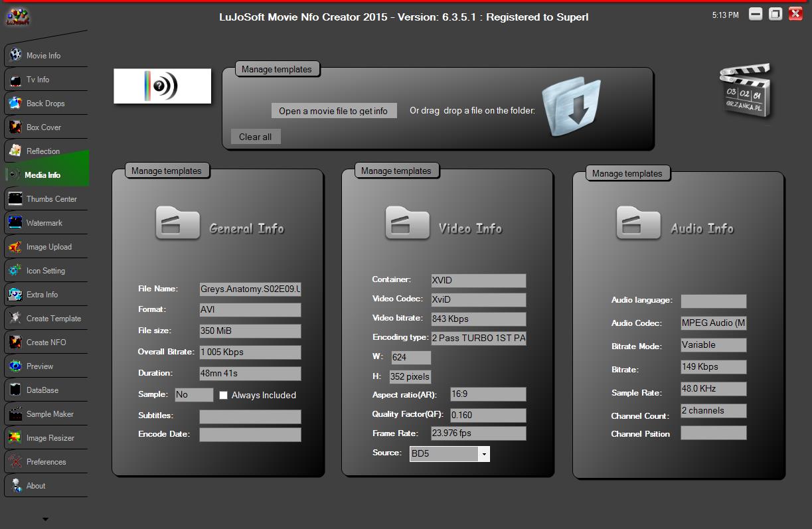Click the Movie Info sidebar icon
Screen dimensions: 812x529
tap(15, 55)
